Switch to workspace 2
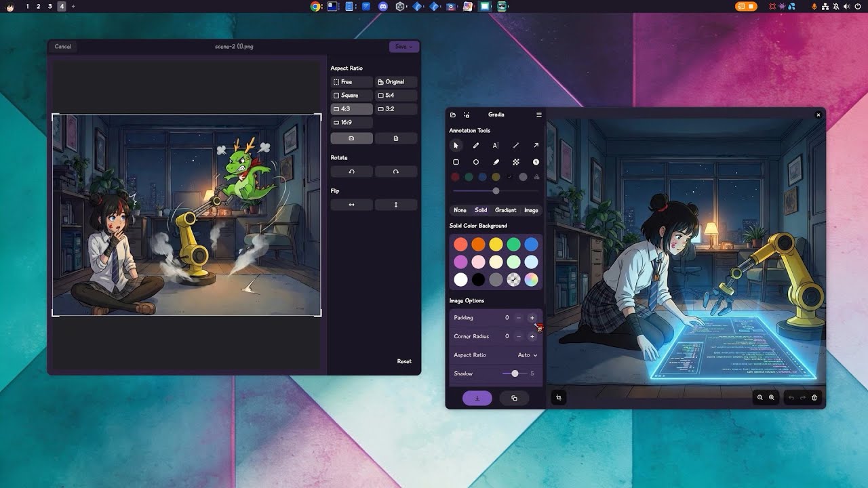The height and width of the screenshot is (488, 868). (38, 6)
